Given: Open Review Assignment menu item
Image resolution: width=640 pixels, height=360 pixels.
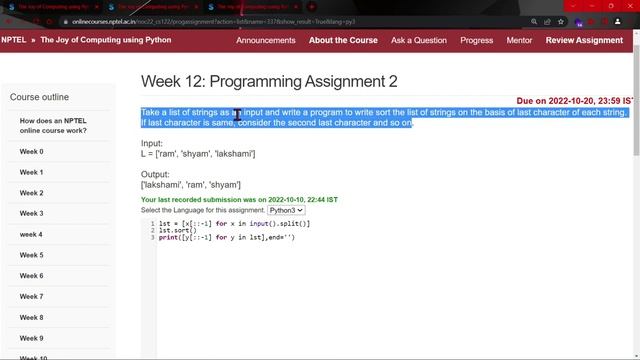Looking at the screenshot, I should (x=584, y=40).
